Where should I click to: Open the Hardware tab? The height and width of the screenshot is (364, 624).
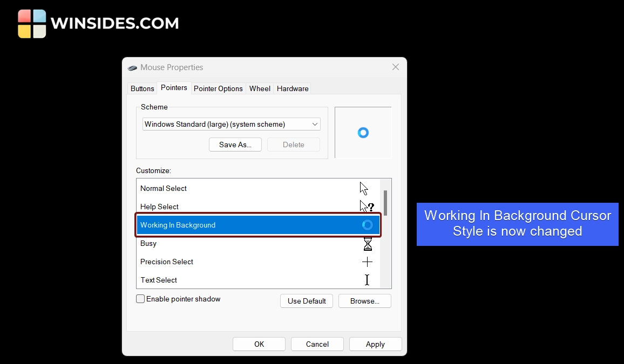tap(293, 88)
